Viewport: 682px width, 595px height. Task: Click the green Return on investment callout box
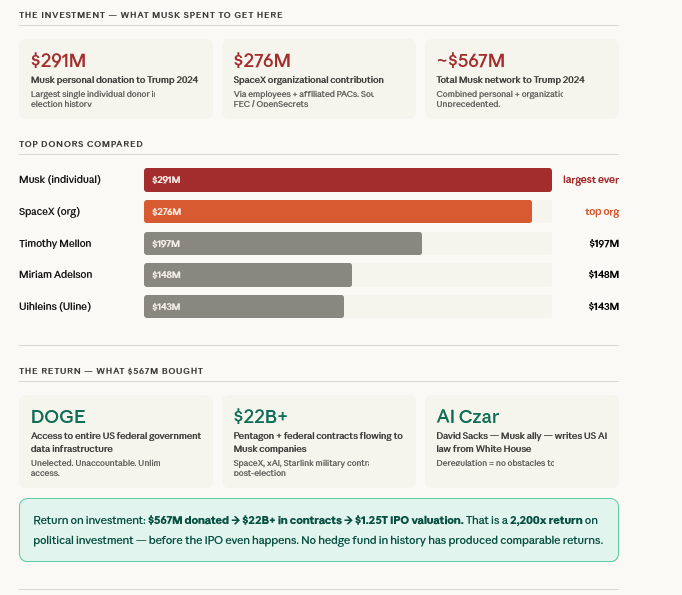click(x=319, y=530)
